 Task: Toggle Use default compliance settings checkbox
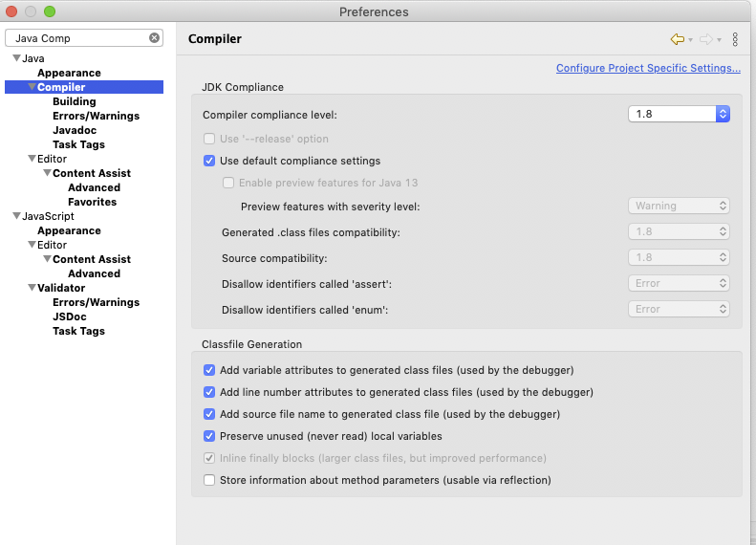(209, 161)
